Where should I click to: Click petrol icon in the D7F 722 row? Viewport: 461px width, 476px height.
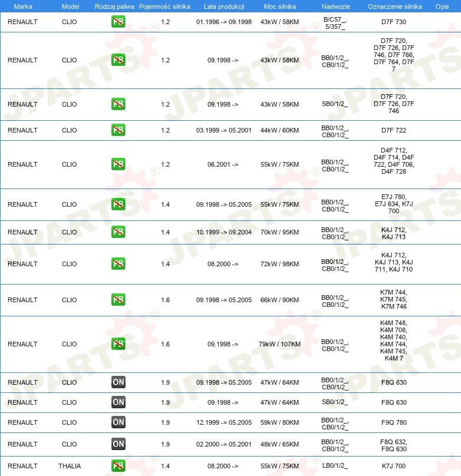click(118, 130)
